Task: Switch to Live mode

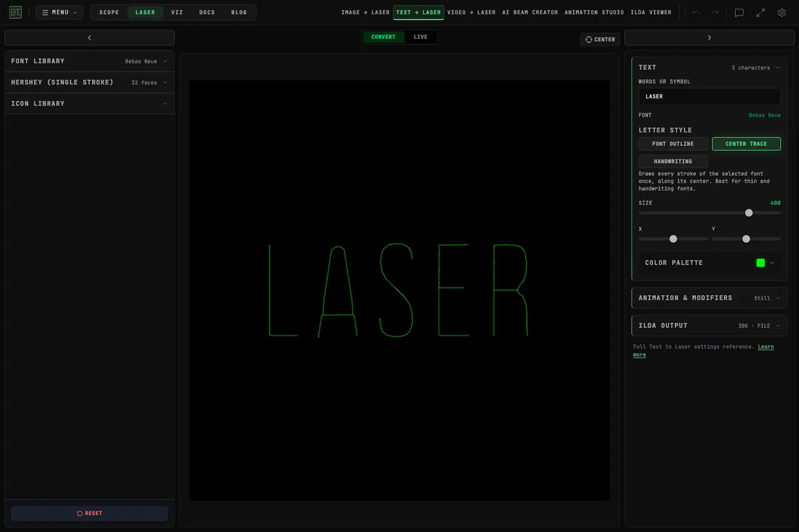Action: point(421,37)
